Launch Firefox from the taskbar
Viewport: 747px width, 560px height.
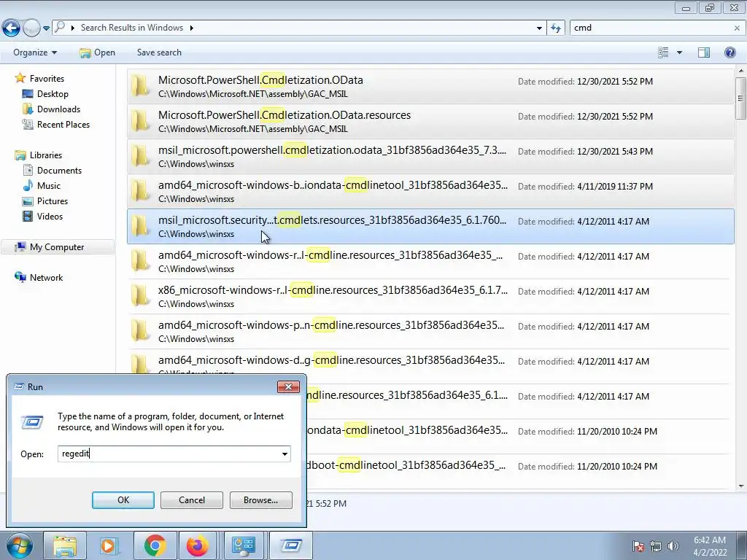click(x=198, y=545)
